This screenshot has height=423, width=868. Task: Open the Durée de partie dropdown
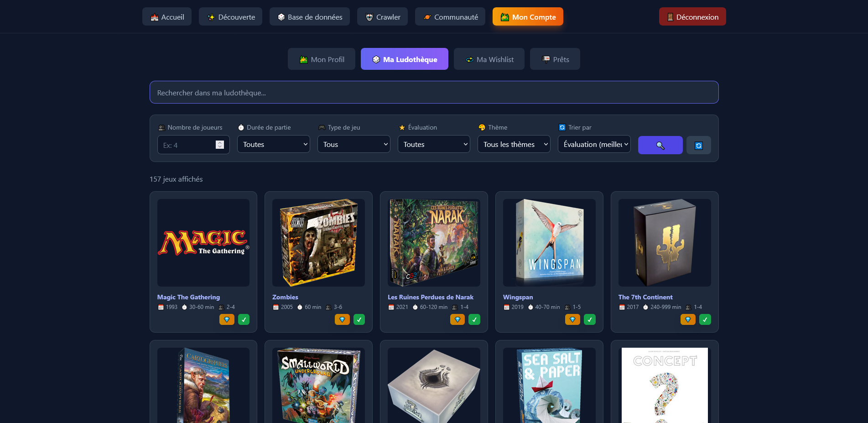point(273,144)
